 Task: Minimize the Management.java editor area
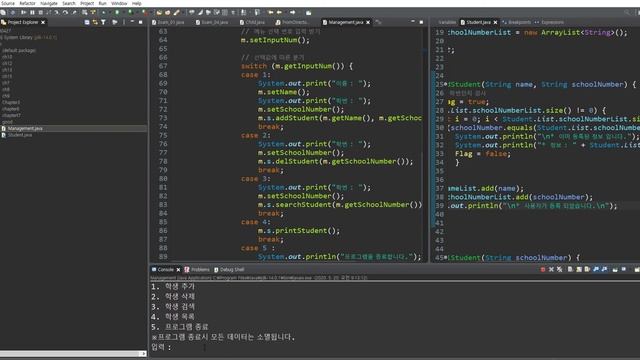coord(413,22)
